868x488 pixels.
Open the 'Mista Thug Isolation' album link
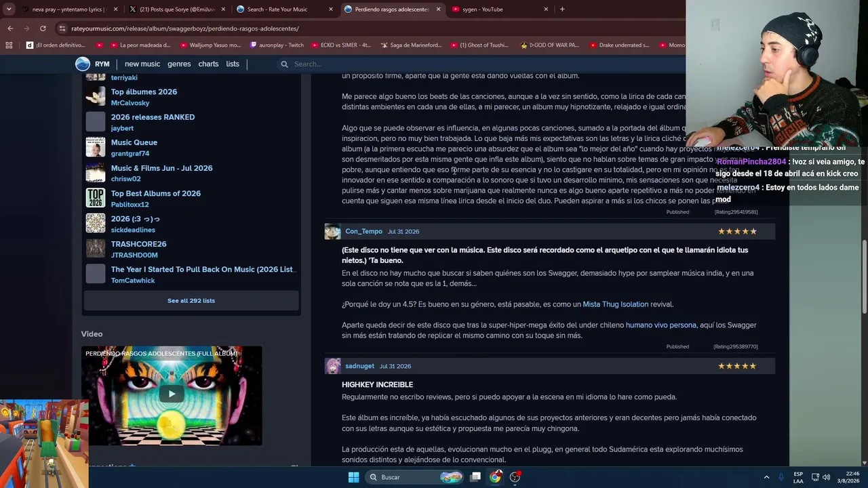[616, 304]
